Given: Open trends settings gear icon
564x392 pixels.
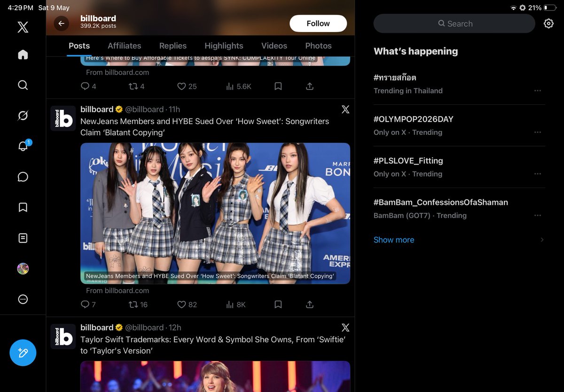Looking at the screenshot, I should (x=548, y=24).
